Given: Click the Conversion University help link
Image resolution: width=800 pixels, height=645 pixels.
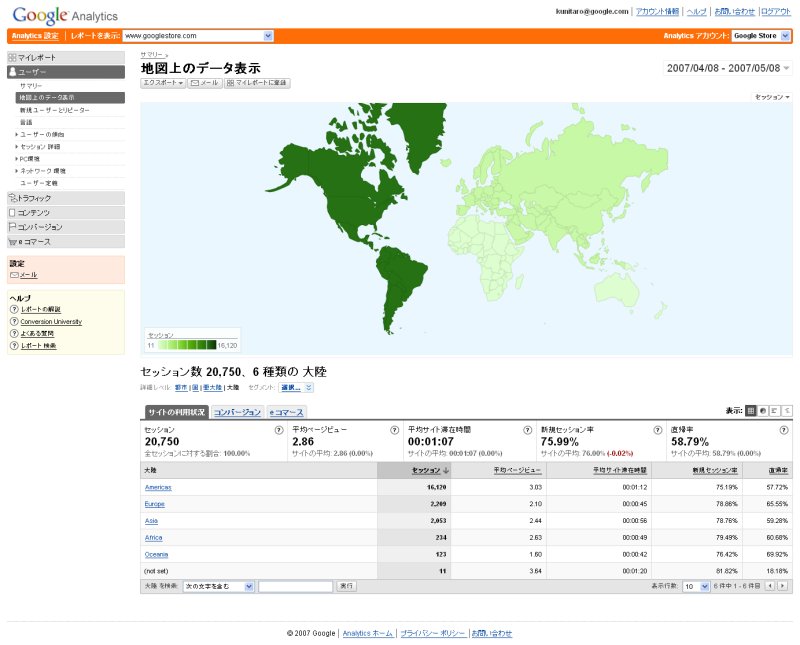Looking at the screenshot, I should pyautogui.click(x=51, y=322).
